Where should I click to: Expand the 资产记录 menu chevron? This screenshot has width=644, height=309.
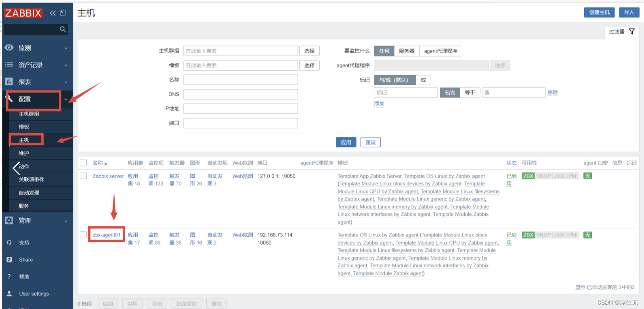point(66,65)
